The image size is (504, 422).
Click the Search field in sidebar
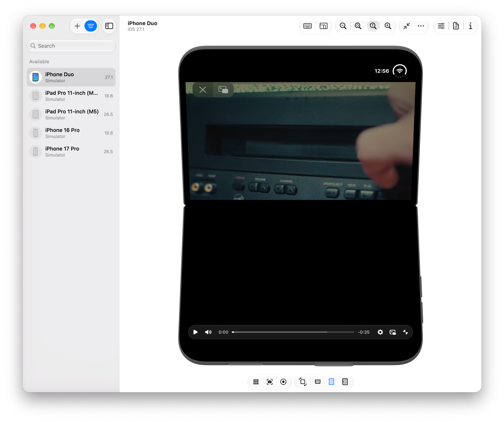[71, 46]
